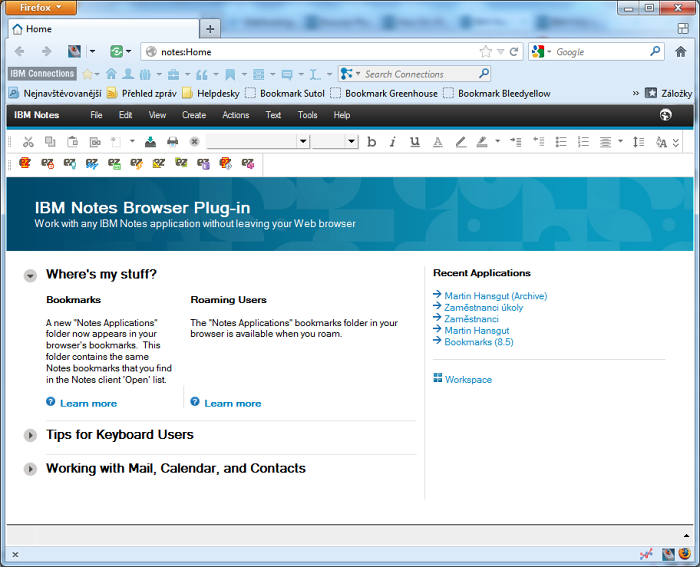Toggle underline formatting
This screenshot has height=567, width=700.
point(415,142)
